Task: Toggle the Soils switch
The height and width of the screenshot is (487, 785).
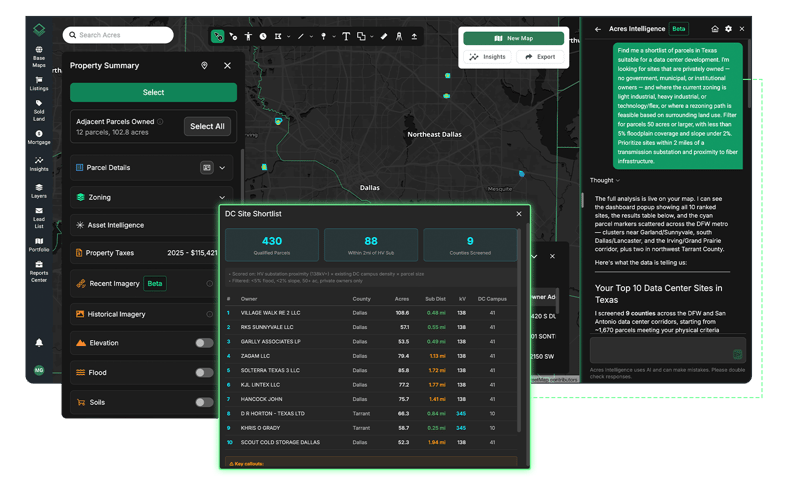Action: tap(204, 402)
